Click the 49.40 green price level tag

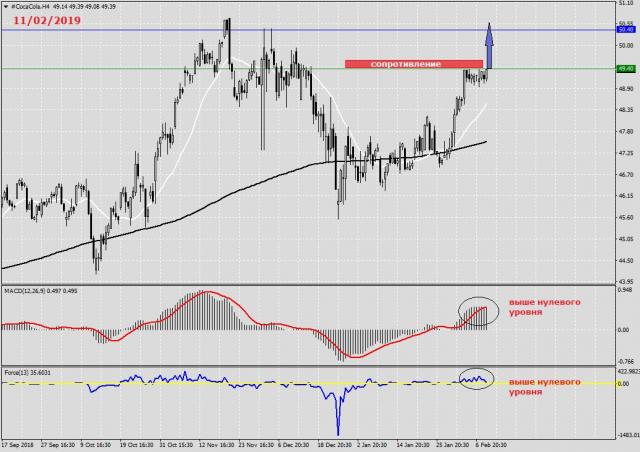627,69
